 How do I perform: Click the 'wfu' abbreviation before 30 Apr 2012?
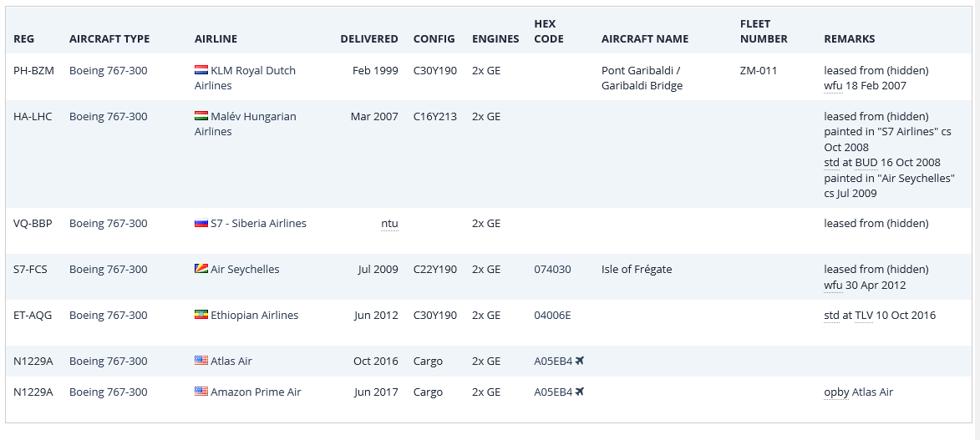[833, 285]
